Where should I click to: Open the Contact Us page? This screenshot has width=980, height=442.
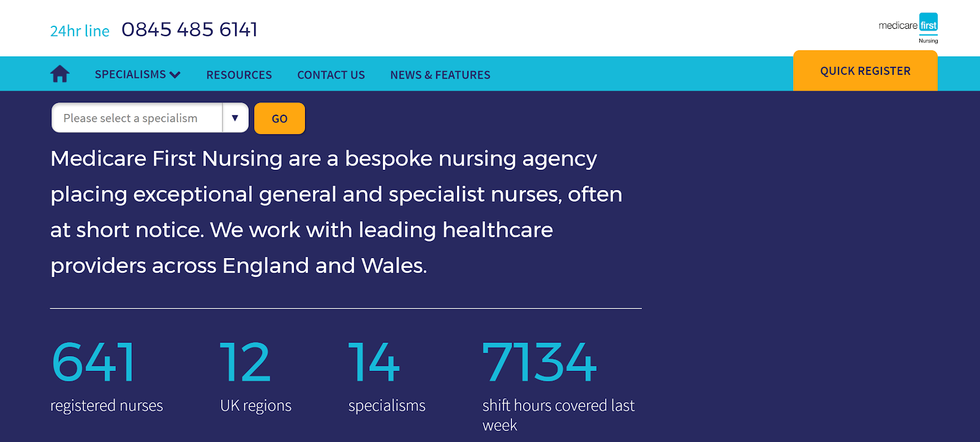click(331, 75)
